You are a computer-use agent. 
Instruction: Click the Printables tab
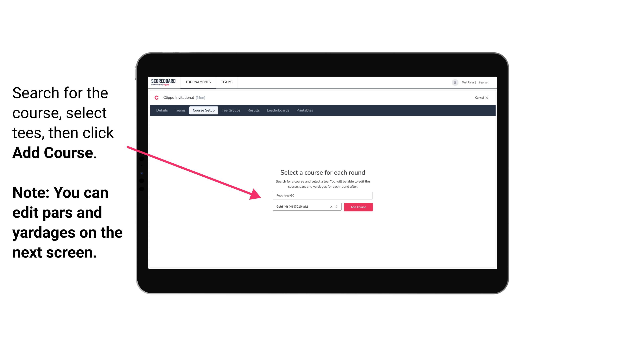pos(305,110)
